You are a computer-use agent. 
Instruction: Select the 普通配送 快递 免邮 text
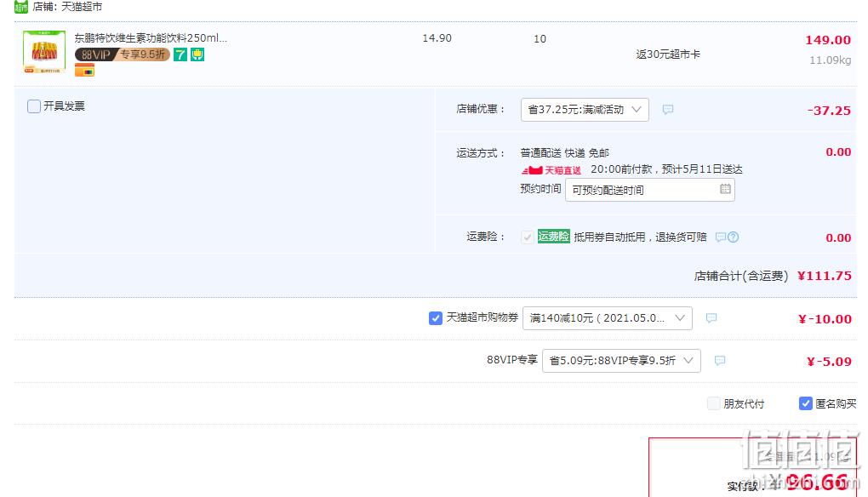[x=565, y=152]
